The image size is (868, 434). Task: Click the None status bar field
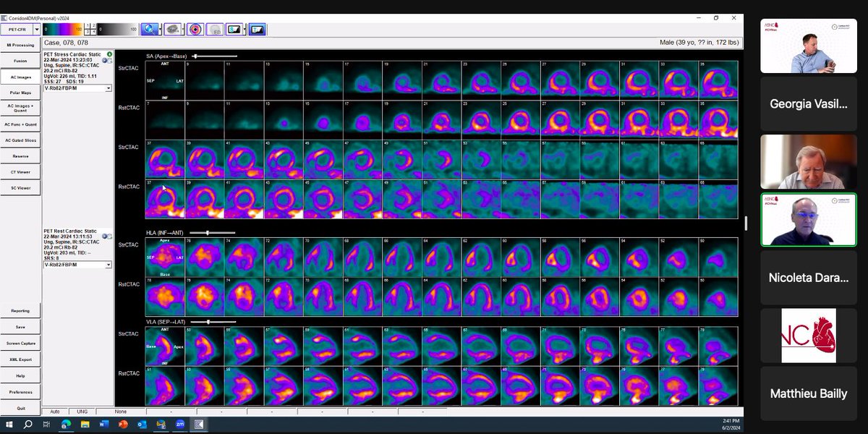[120, 412]
